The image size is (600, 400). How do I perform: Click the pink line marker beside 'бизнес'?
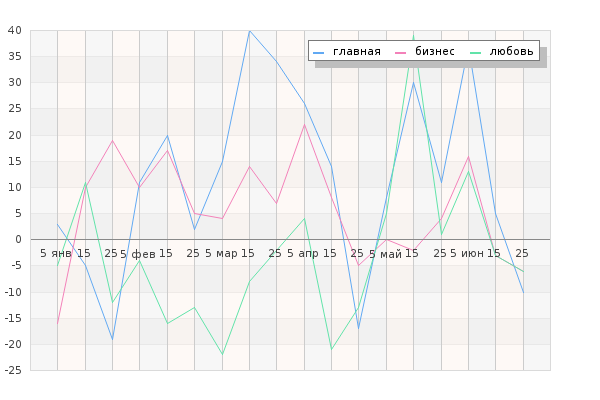pos(400,52)
